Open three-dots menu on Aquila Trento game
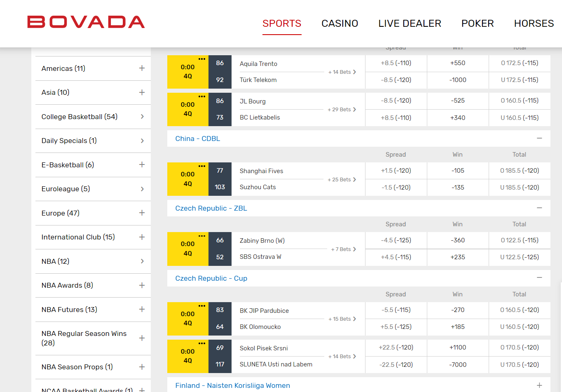Viewport: 562px width, 392px height. click(201, 59)
